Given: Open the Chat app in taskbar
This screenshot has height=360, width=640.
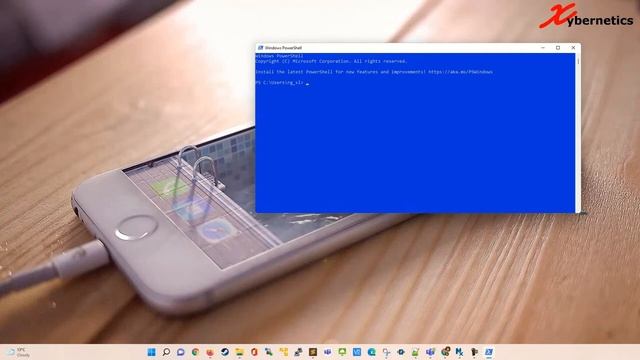Looking at the screenshot, I should [181, 352].
